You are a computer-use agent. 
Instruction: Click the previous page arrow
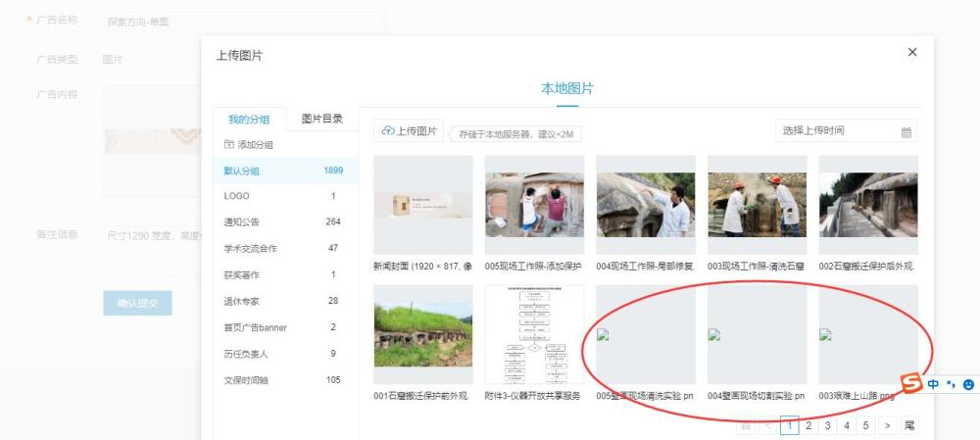pyautogui.click(x=767, y=425)
